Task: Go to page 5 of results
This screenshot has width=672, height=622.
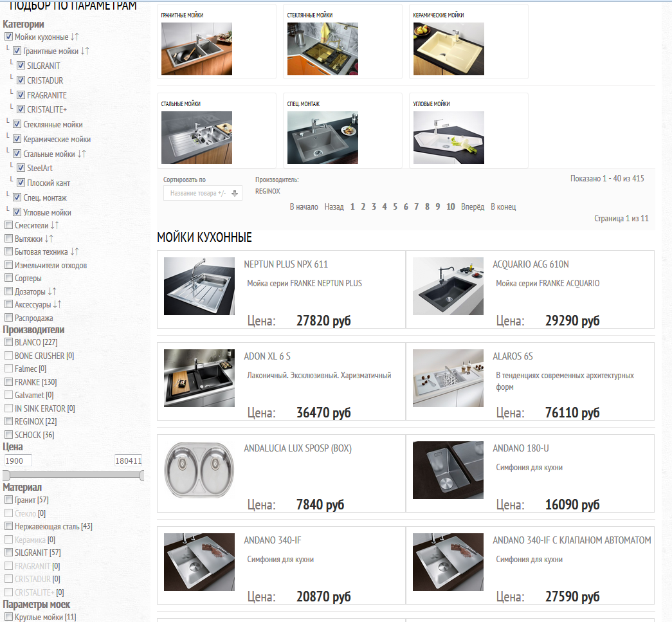Action: click(x=395, y=207)
